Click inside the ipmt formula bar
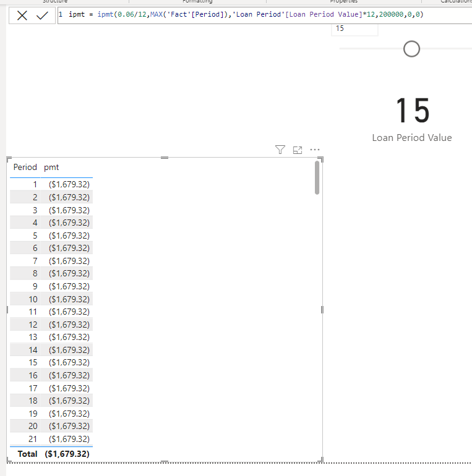This screenshot has height=476, width=472. click(264, 15)
